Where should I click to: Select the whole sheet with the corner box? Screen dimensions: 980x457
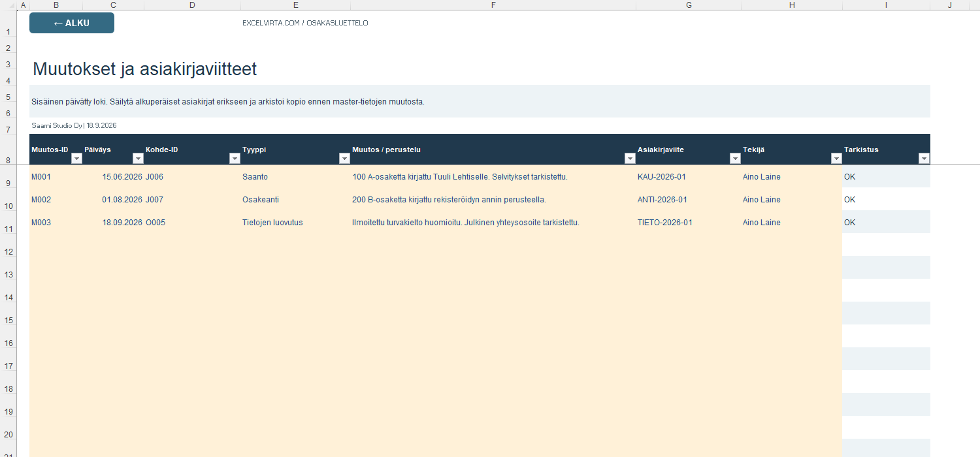click(x=8, y=5)
